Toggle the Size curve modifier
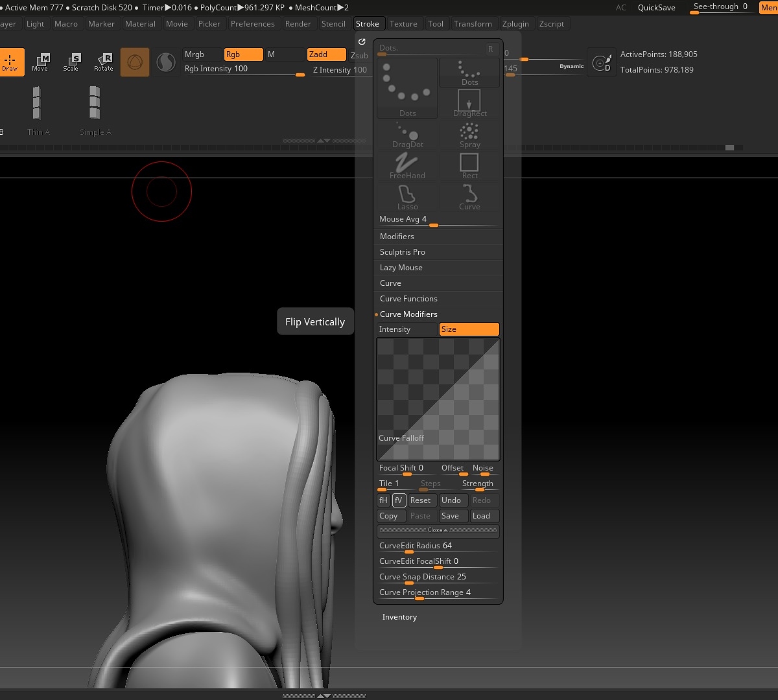 coord(469,329)
